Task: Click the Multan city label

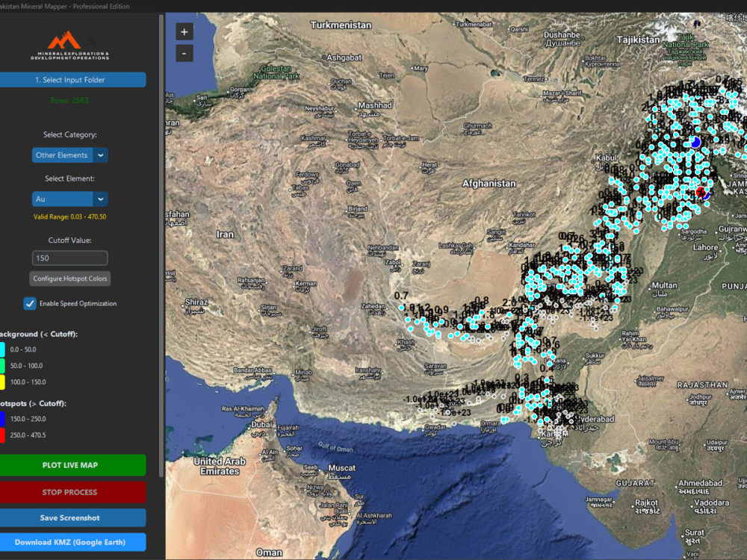Action: coord(664,285)
